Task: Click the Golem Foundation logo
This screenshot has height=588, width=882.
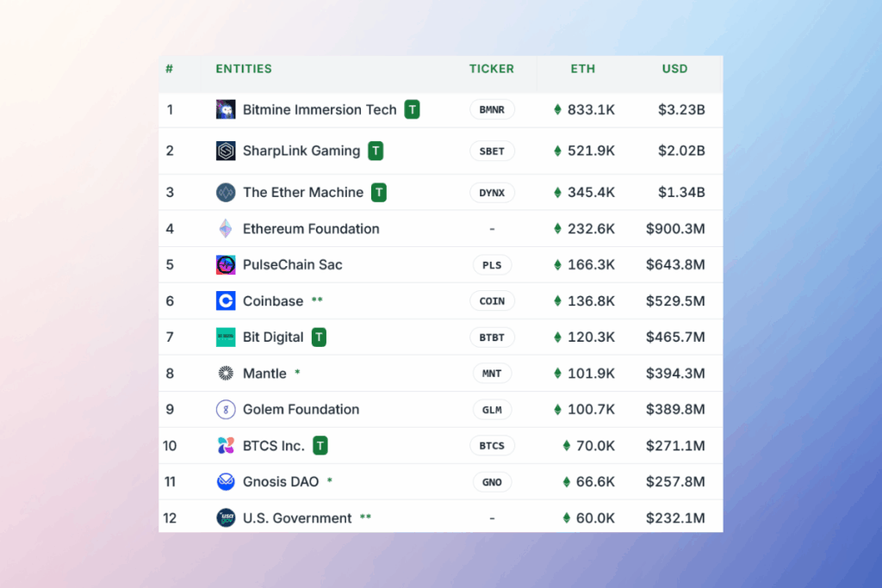Action: click(x=225, y=409)
